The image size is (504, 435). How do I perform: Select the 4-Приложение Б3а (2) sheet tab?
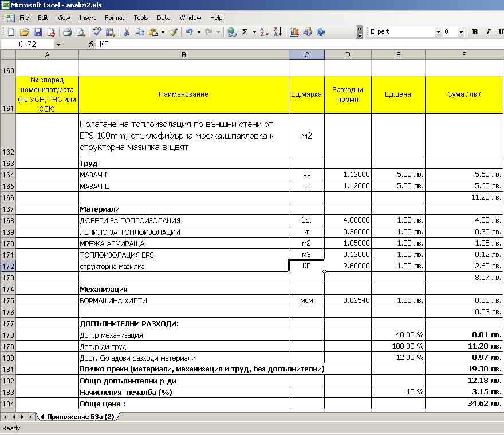pyautogui.click(x=77, y=417)
